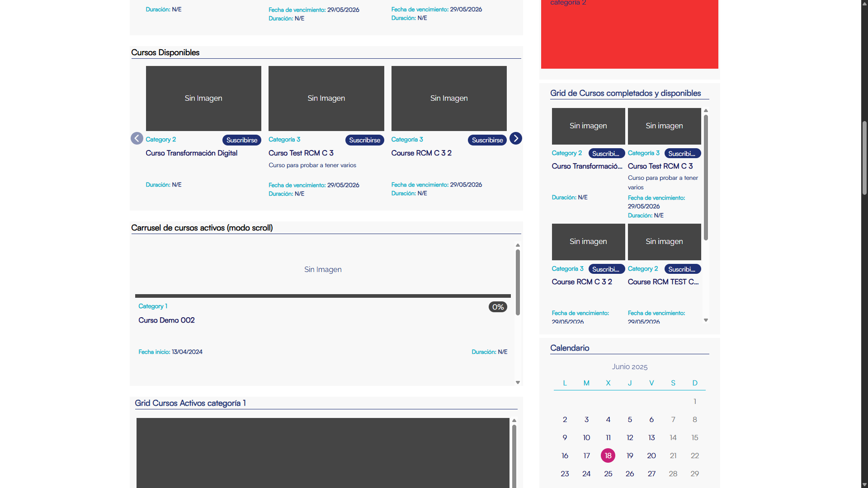Click the Grid Cursos Activos categoría 1 image
Screen dimensions: 868x488
pyautogui.click(x=323, y=453)
